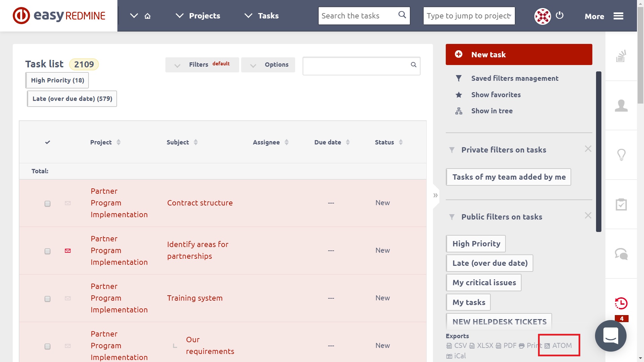Open the Tasks menu
Screen dimensions: 644x362
[x=268, y=15]
